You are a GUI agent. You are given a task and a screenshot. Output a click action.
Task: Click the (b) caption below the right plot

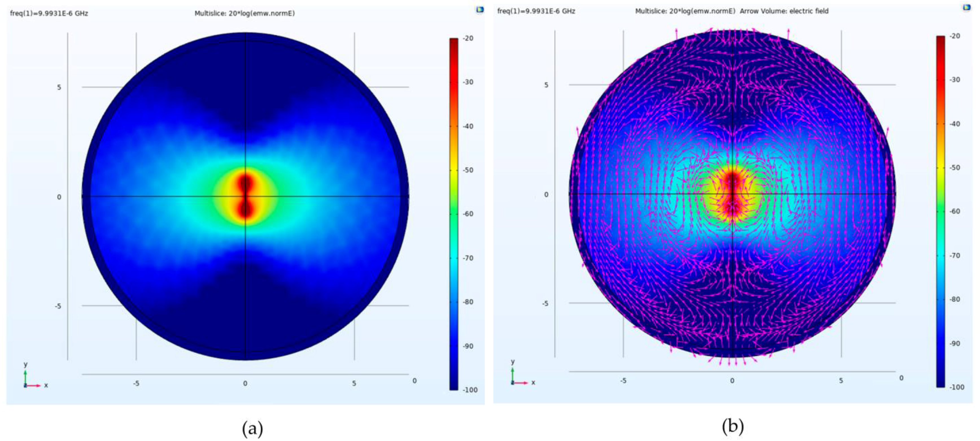733,427
